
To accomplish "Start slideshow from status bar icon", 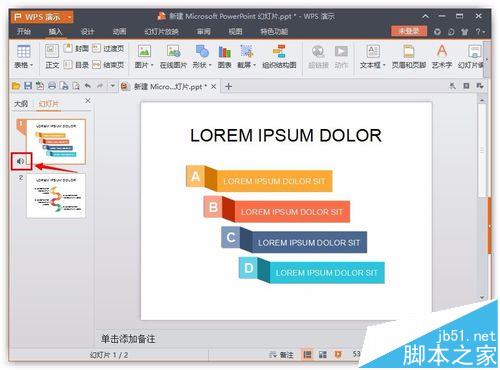I will 338,355.
